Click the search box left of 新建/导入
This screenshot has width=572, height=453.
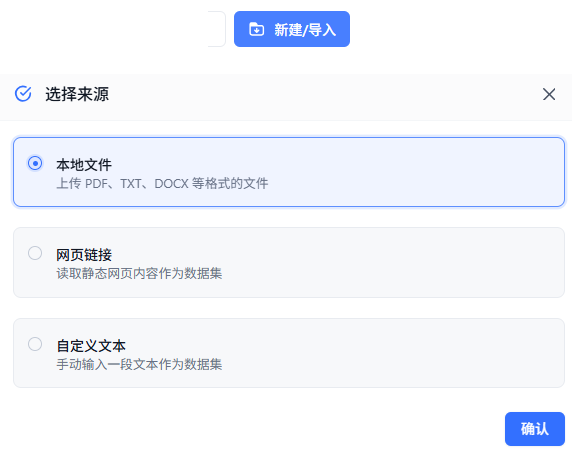click(x=217, y=29)
